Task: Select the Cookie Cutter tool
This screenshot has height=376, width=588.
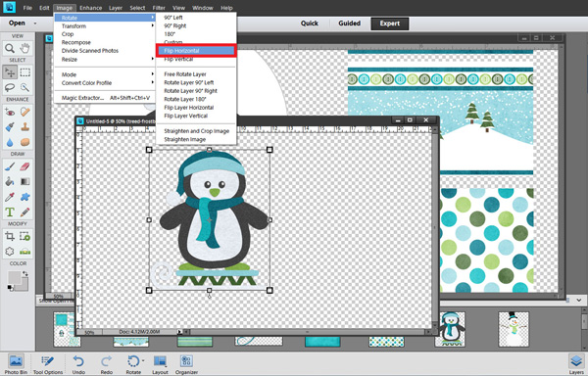Action: point(10,252)
